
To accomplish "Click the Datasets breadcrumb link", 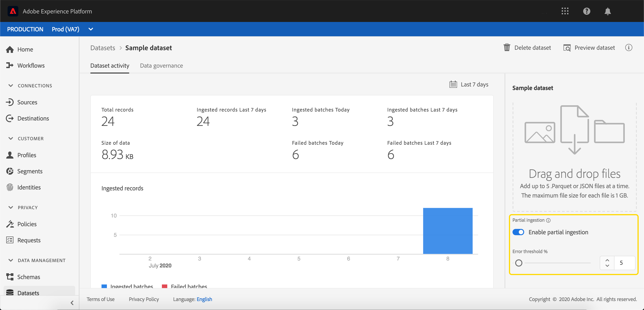I will (102, 48).
